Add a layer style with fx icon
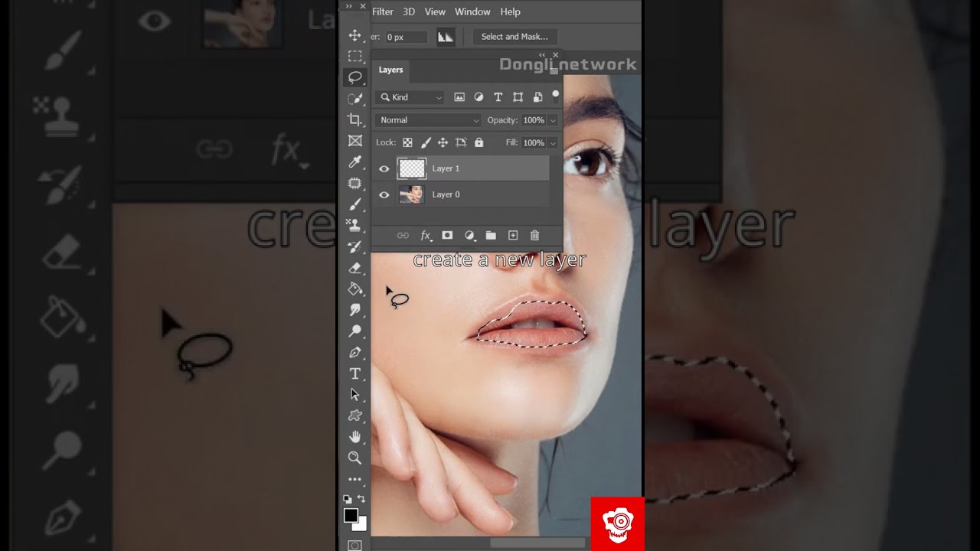Image resolution: width=980 pixels, height=551 pixels. pos(426,236)
